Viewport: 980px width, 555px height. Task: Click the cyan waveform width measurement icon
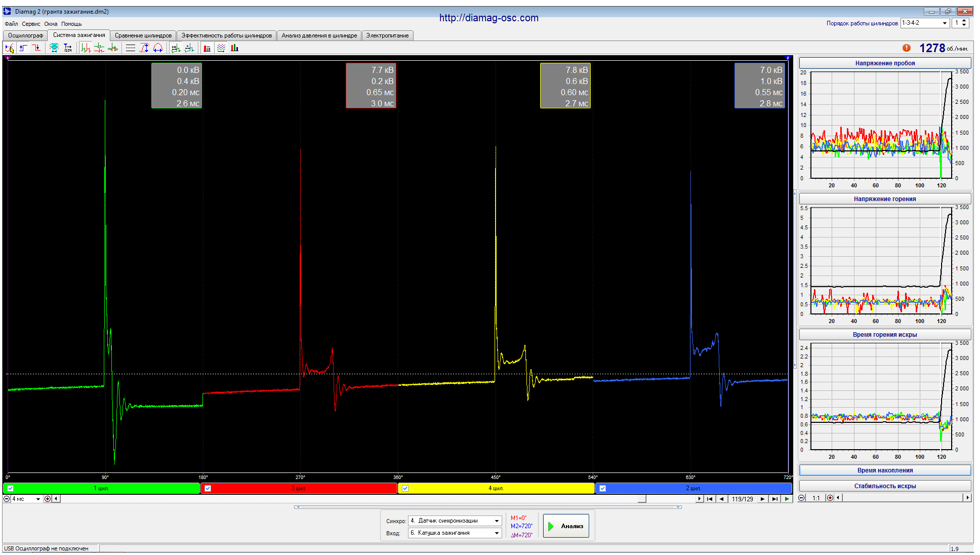tap(54, 48)
